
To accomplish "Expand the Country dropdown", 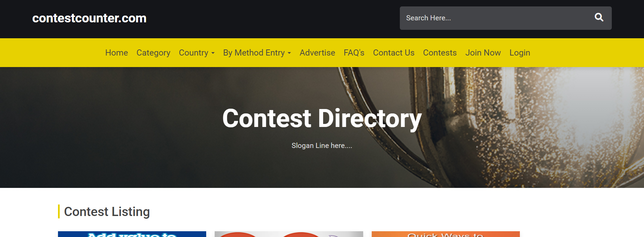I will tap(197, 53).
